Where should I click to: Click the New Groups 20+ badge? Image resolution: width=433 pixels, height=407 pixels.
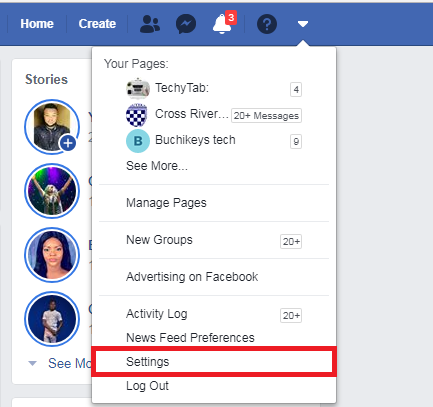[291, 241]
